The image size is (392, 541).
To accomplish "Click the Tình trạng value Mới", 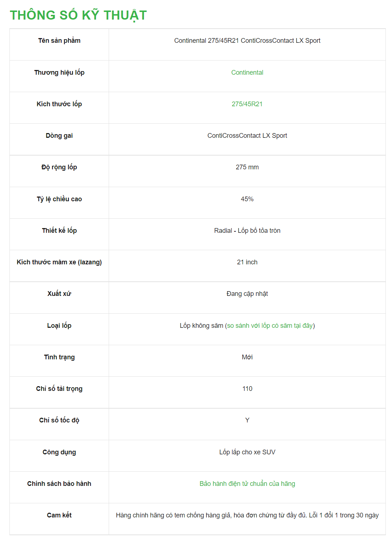I will tap(247, 357).
